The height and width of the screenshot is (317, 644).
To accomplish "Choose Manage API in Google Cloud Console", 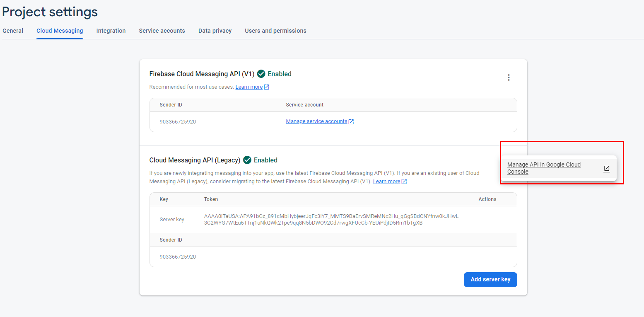I will [x=544, y=168].
